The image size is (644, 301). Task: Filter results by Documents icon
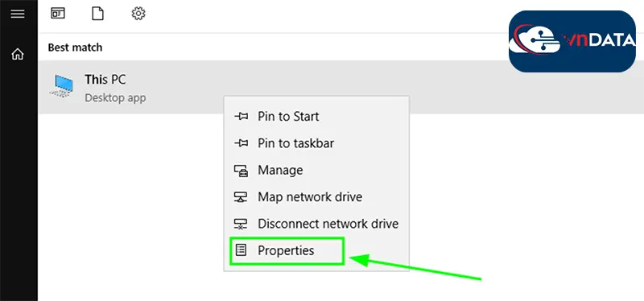pos(97,14)
